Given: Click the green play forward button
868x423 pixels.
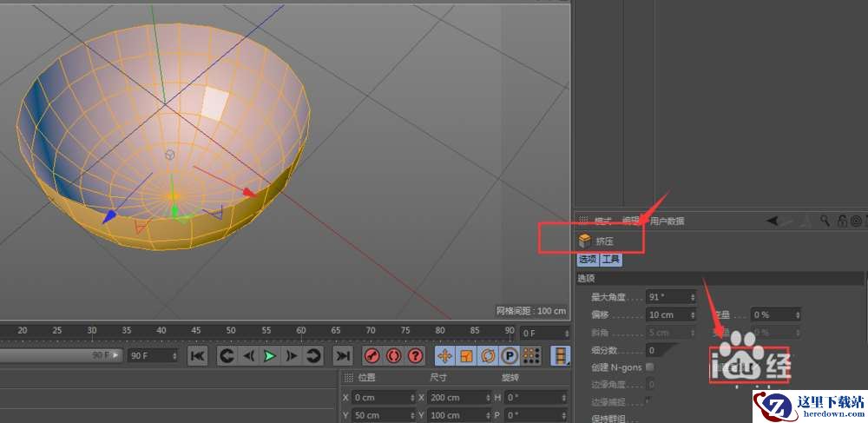Looking at the screenshot, I should [269, 356].
